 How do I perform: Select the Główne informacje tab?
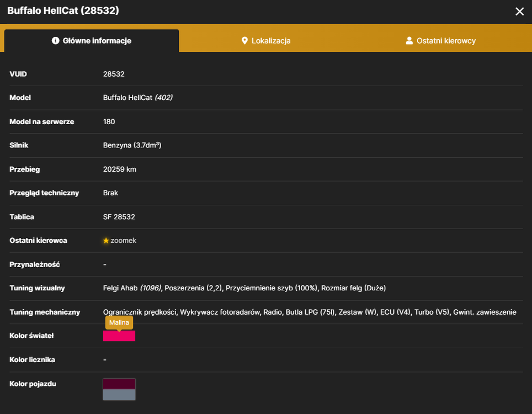click(92, 41)
